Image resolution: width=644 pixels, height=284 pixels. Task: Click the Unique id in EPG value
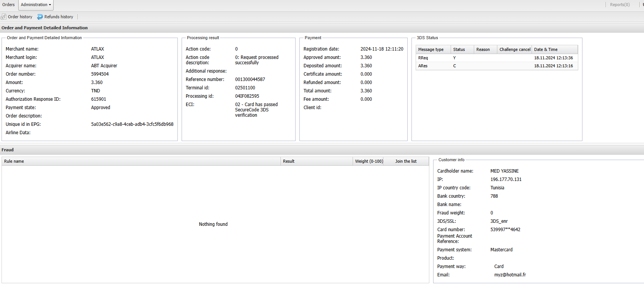[x=132, y=124]
